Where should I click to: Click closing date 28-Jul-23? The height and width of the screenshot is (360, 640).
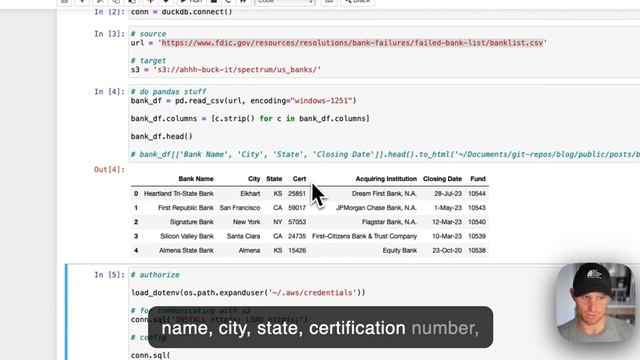[448, 193]
